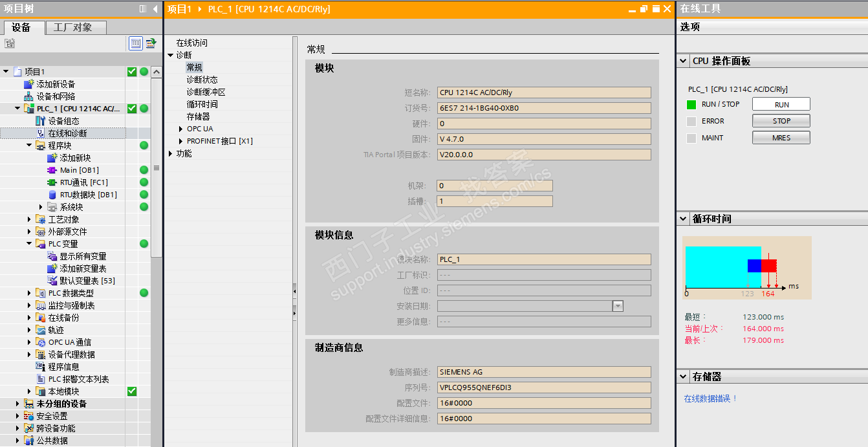Click the project tree column layout icon
Viewport: 868px width, 447px height.
pyautogui.click(x=143, y=9)
